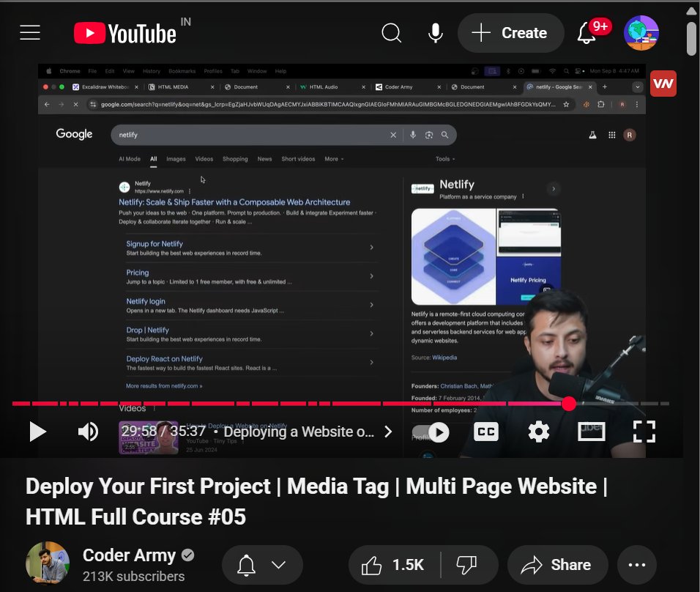Open account avatar menu

641,33
